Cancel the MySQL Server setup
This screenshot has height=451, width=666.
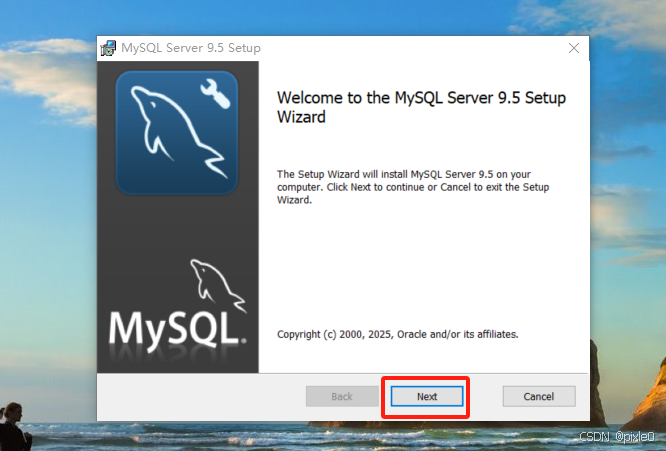pyautogui.click(x=539, y=396)
